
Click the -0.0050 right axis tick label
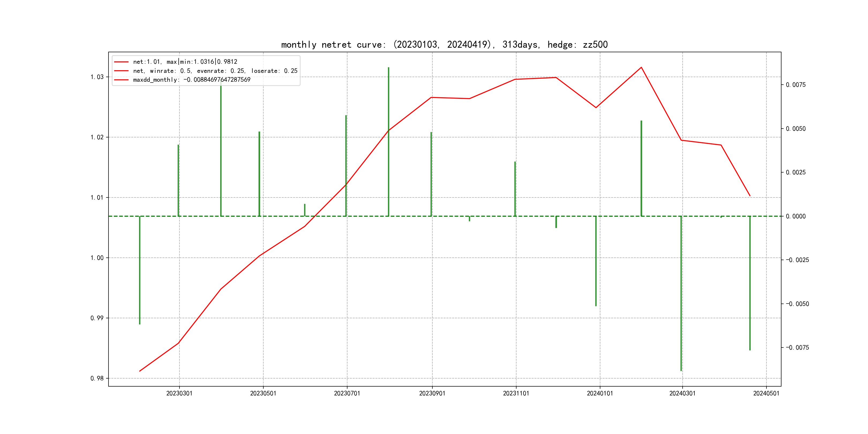(x=797, y=304)
